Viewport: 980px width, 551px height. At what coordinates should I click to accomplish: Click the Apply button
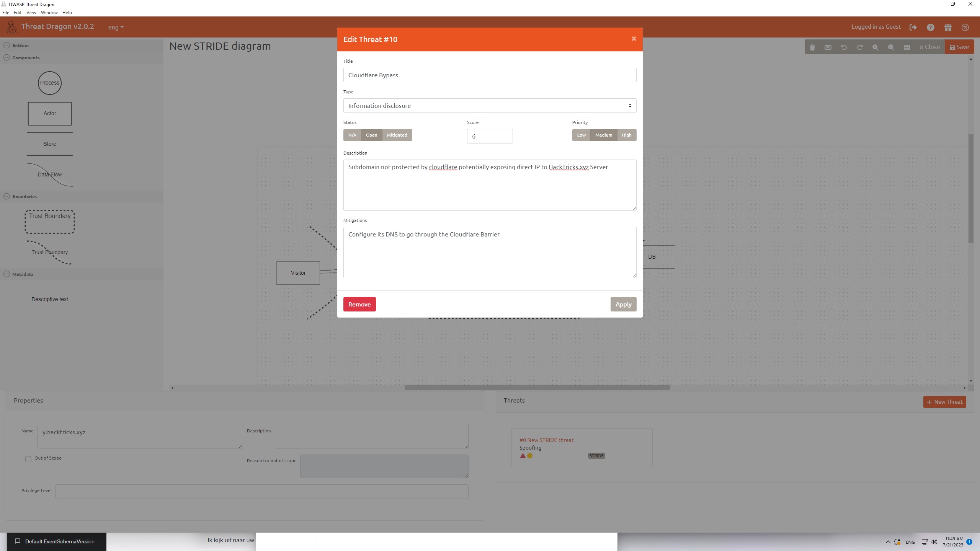pyautogui.click(x=623, y=304)
